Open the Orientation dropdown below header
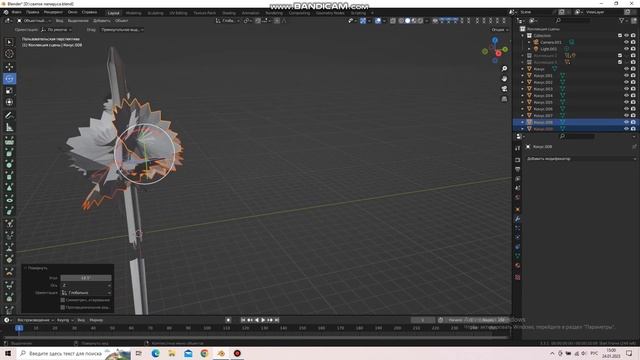This screenshot has width=640, height=360. [x=56, y=30]
